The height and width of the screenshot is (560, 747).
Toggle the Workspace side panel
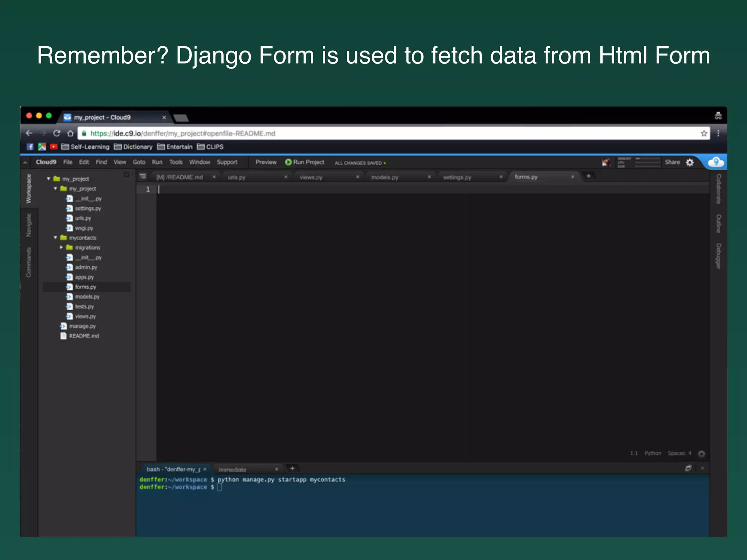[29, 188]
